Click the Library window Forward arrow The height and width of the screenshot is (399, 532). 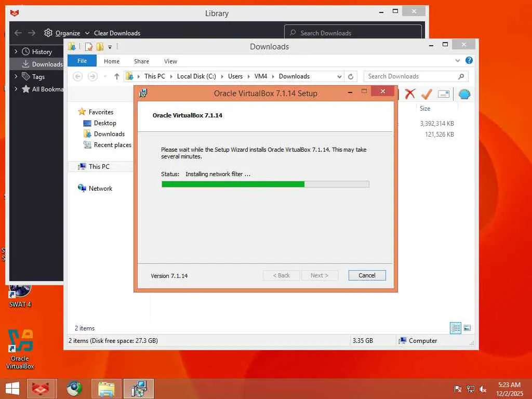(x=32, y=33)
